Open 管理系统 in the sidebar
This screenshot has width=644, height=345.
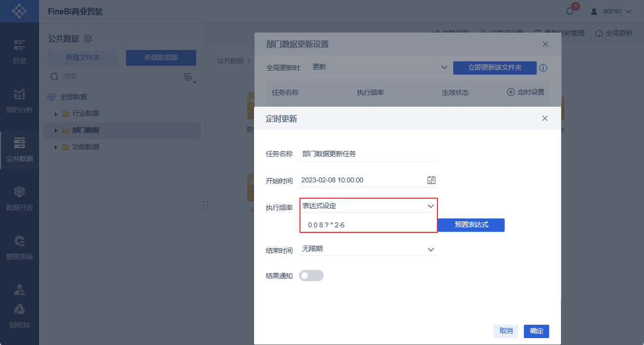point(19,248)
